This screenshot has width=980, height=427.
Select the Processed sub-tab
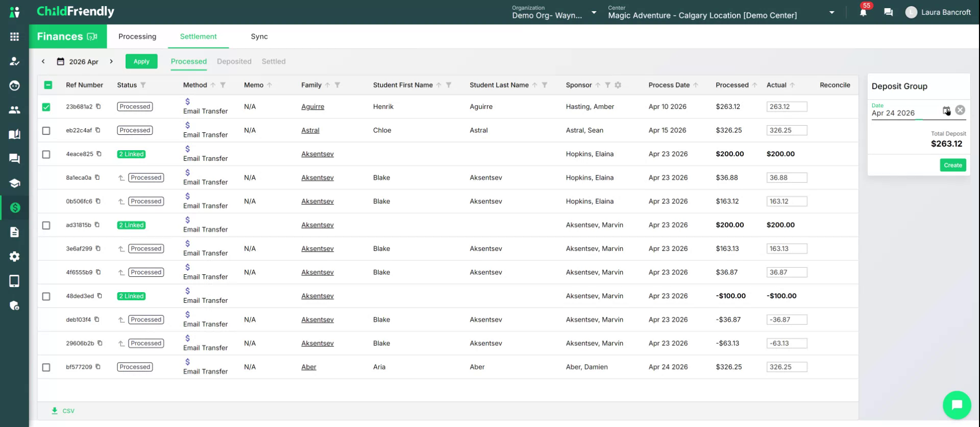(x=189, y=61)
